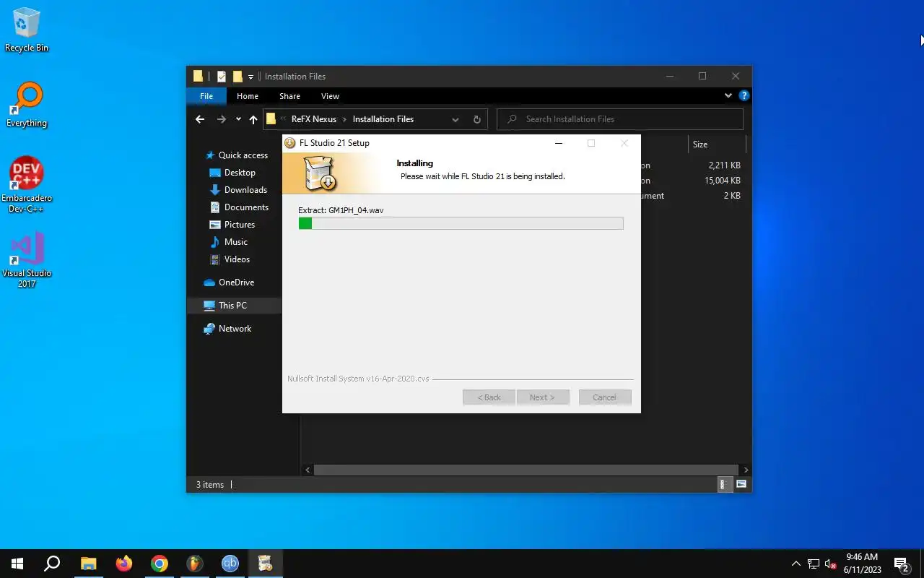Click scroll right arrow in Explorer file list

[746, 470]
